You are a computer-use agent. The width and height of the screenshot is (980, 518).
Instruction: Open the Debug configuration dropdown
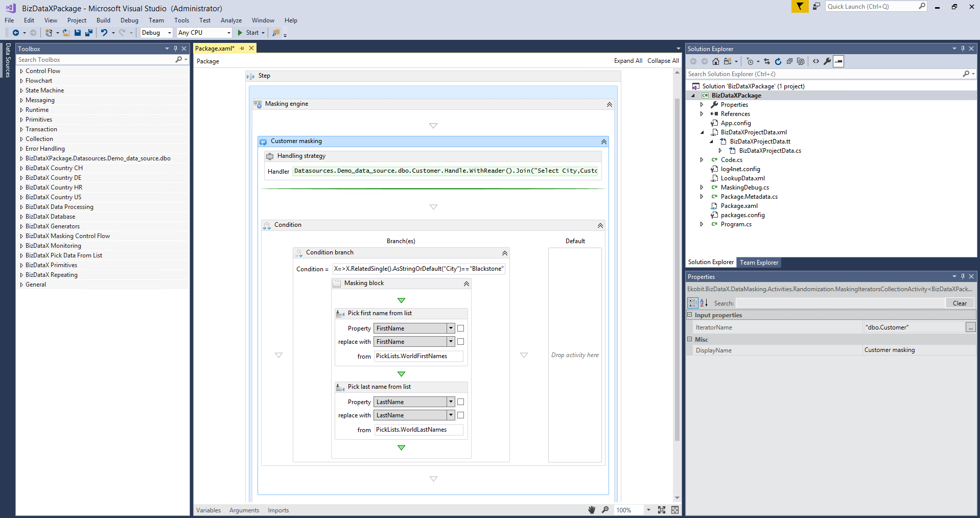click(157, 33)
